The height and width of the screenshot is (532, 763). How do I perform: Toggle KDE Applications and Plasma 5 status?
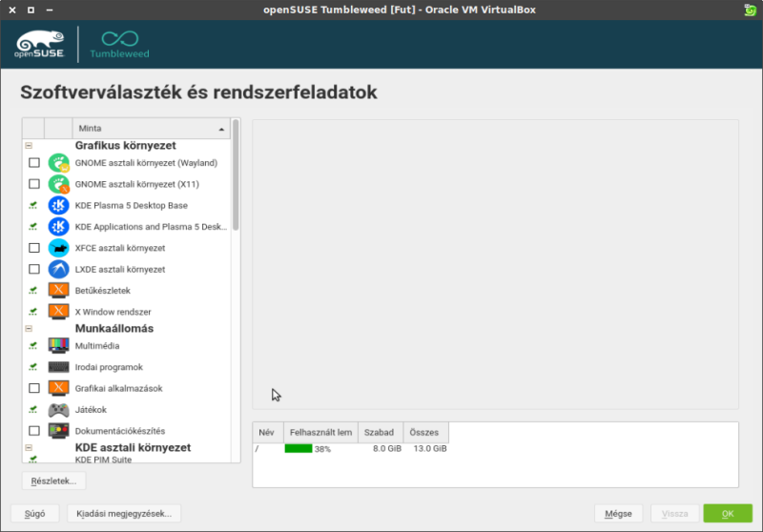[x=33, y=227]
